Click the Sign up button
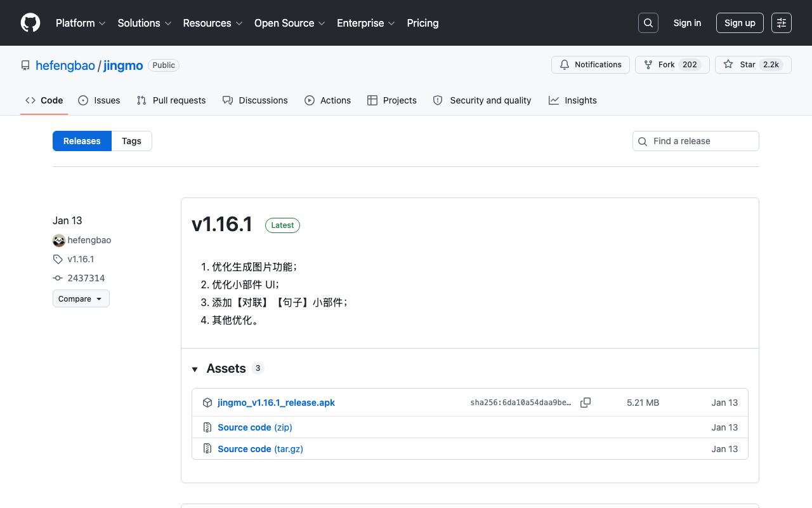 [x=740, y=23]
